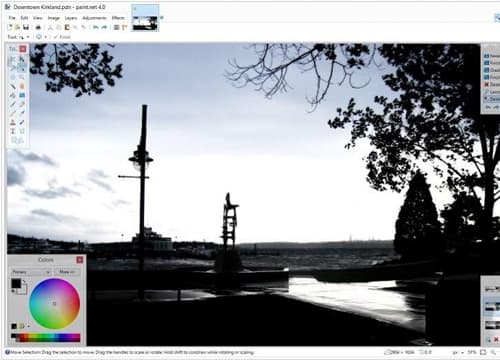Screen dimensions: 500x360
Task: Select the Eraser tool
Action: pyautogui.click(x=22, y=104)
